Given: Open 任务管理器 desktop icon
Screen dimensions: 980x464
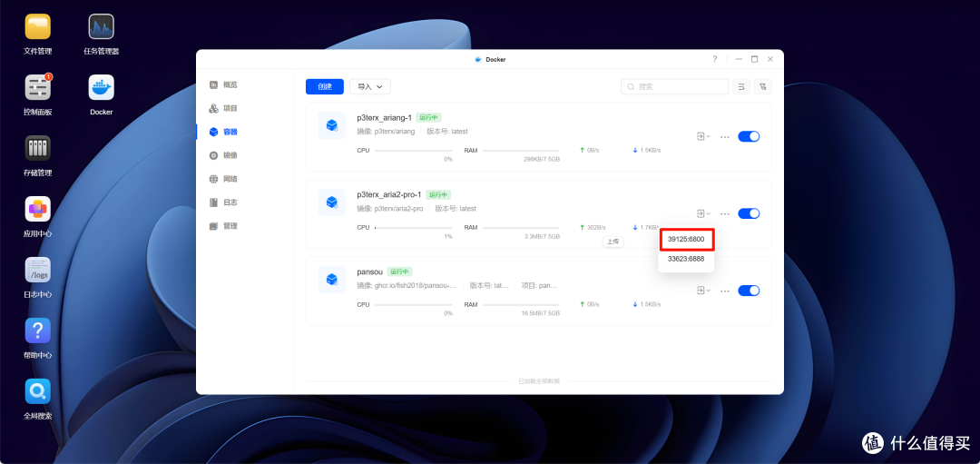Looking at the screenshot, I should coord(102,27).
